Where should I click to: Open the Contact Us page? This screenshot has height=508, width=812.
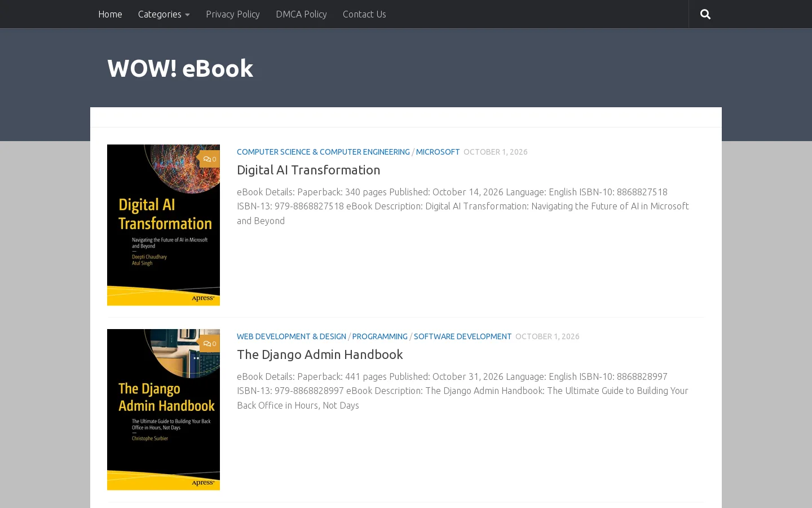[x=364, y=14]
